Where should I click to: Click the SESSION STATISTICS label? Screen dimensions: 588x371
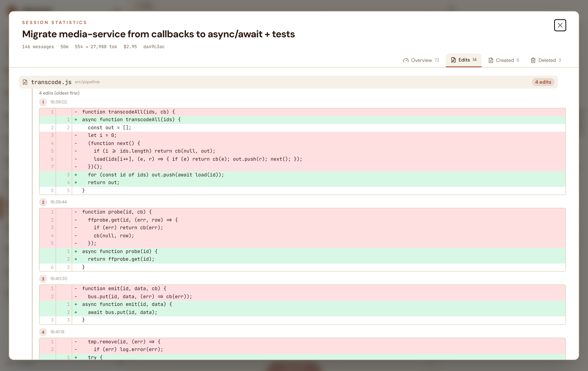point(54,23)
